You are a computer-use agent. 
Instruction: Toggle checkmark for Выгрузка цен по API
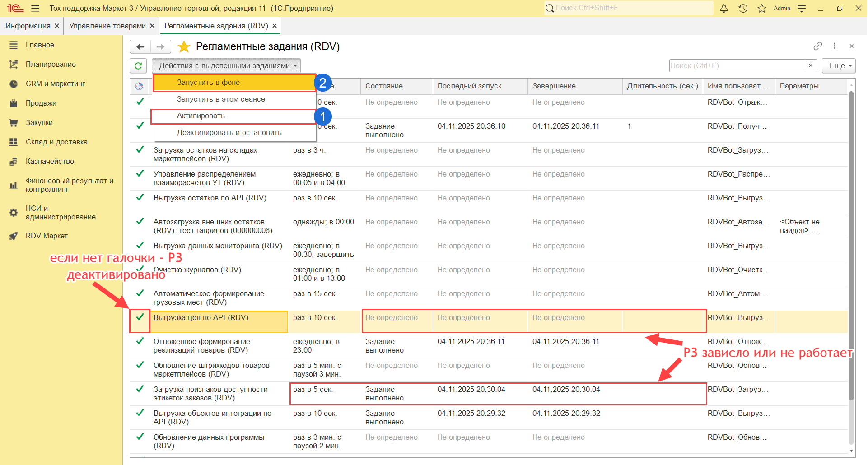[140, 317]
